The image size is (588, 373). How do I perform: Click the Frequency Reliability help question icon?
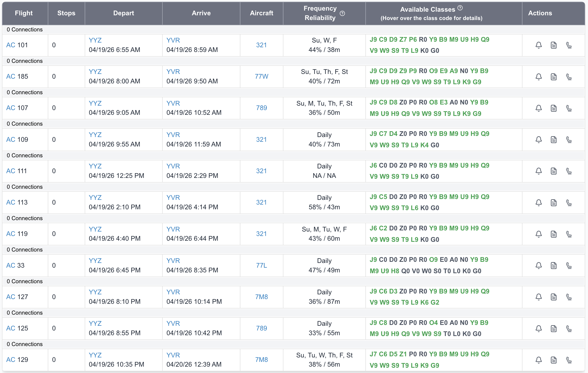click(x=342, y=13)
